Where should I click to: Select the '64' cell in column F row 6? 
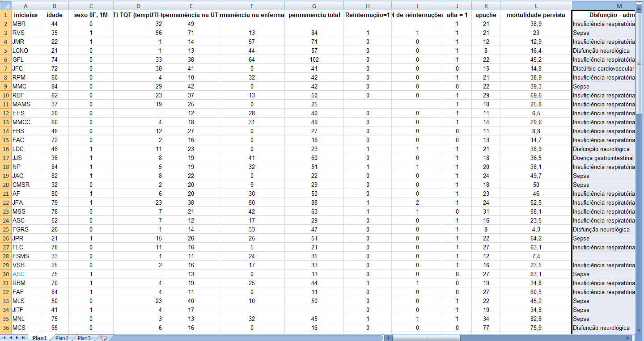tap(252, 59)
